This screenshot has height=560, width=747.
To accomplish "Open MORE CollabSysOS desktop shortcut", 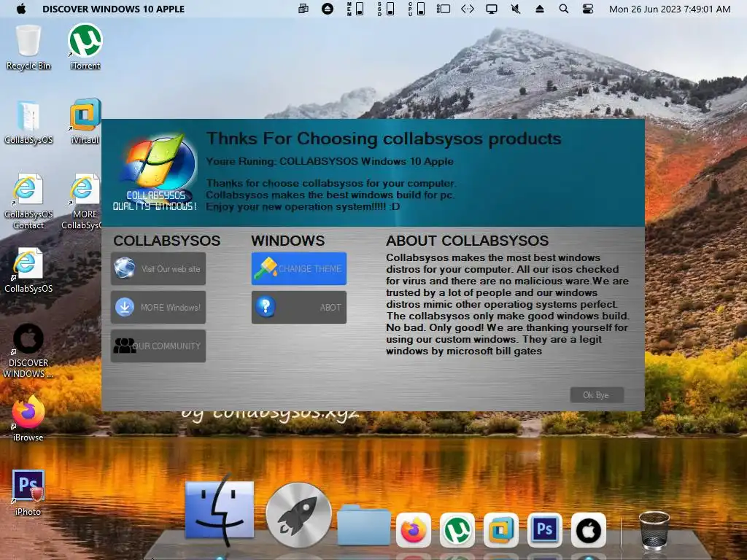I will point(82,201).
